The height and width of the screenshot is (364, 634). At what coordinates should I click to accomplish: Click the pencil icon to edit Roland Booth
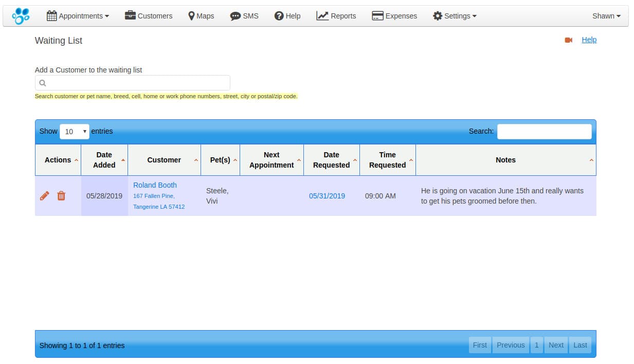click(x=44, y=196)
